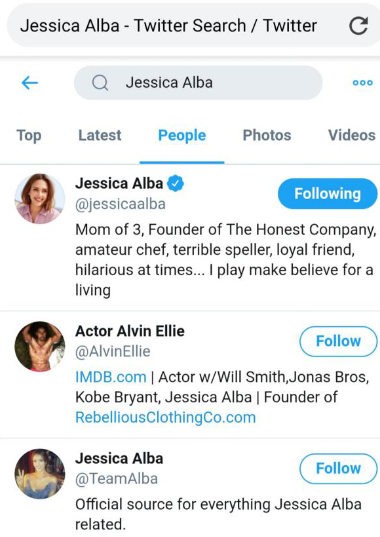This screenshot has height=537, width=380.
Task: Click the magnifier icon in the search box
Action: (100, 83)
